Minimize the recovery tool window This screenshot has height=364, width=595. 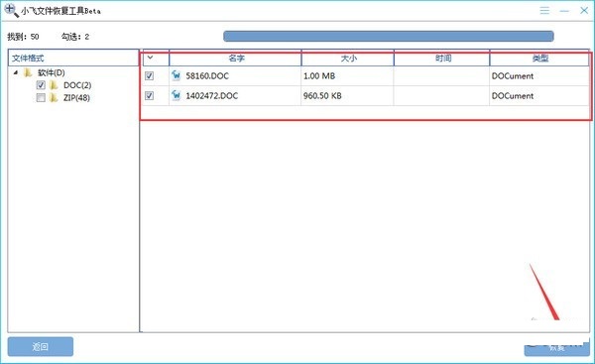[564, 11]
